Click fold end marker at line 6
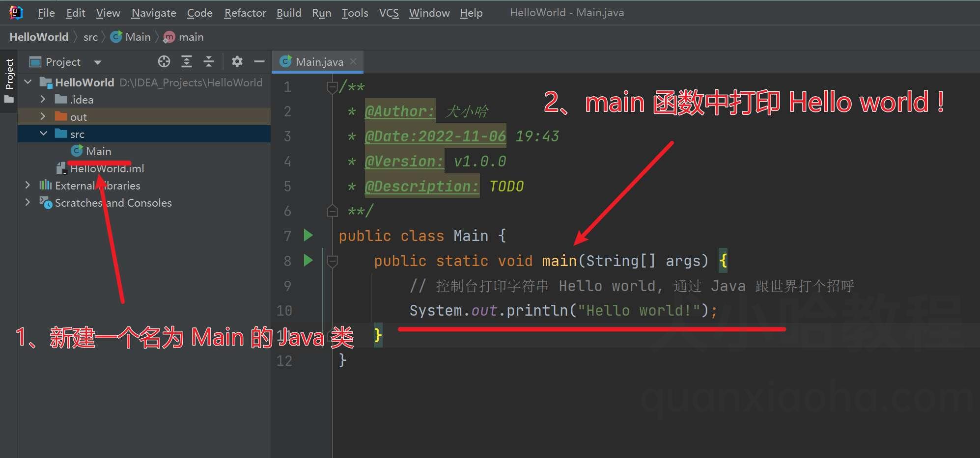This screenshot has width=980, height=458. 332,211
